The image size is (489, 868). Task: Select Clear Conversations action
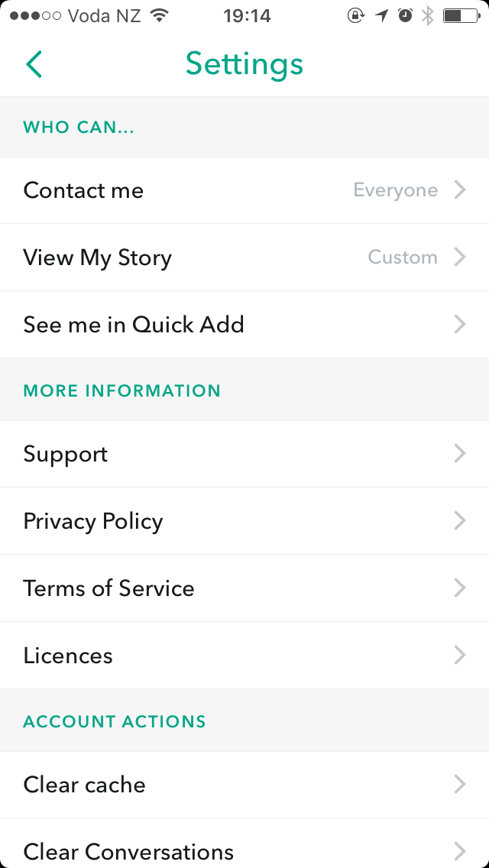[x=244, y=844]
